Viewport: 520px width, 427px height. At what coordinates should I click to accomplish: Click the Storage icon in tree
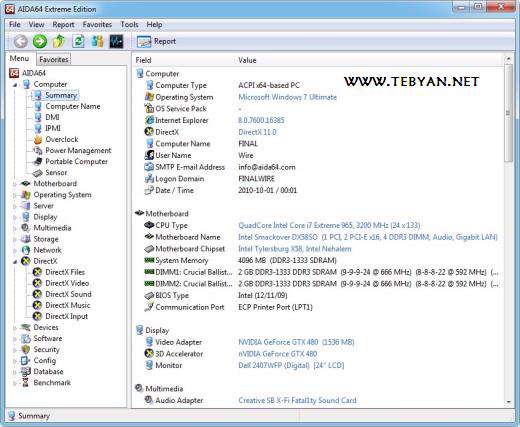coord(26,239)
